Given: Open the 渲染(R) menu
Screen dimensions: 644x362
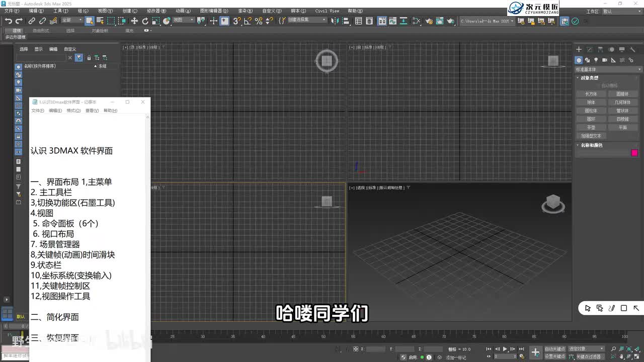Looking at the screenshot, I should click(246, 11).
